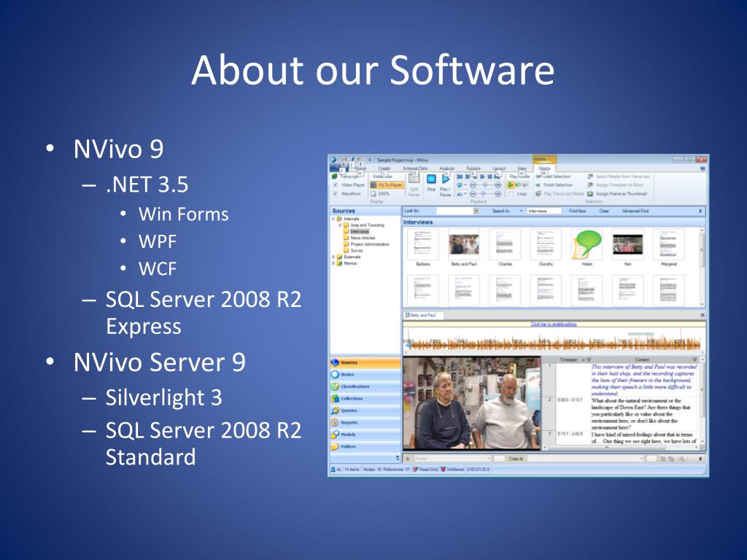Open Reports in the navigation pane
Image resolution: width=747 pixels, height=560 pixels.
[x=365, y=422]
